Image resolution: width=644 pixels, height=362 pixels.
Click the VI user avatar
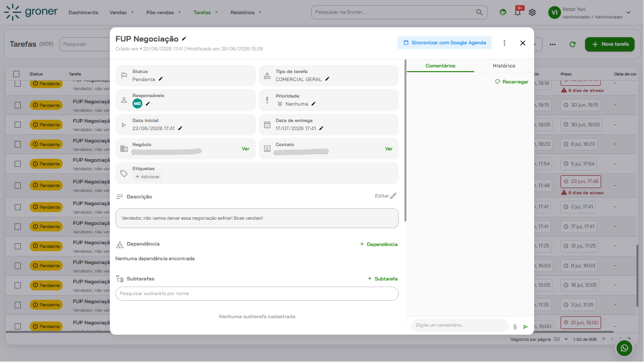pyautogui.click(x=554, y=13)
